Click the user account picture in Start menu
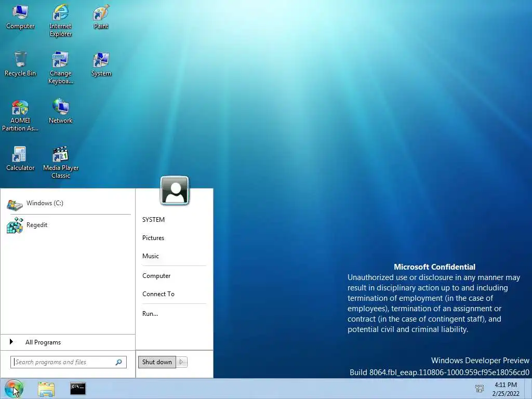532x399 pixels. [x=175, y=190]
